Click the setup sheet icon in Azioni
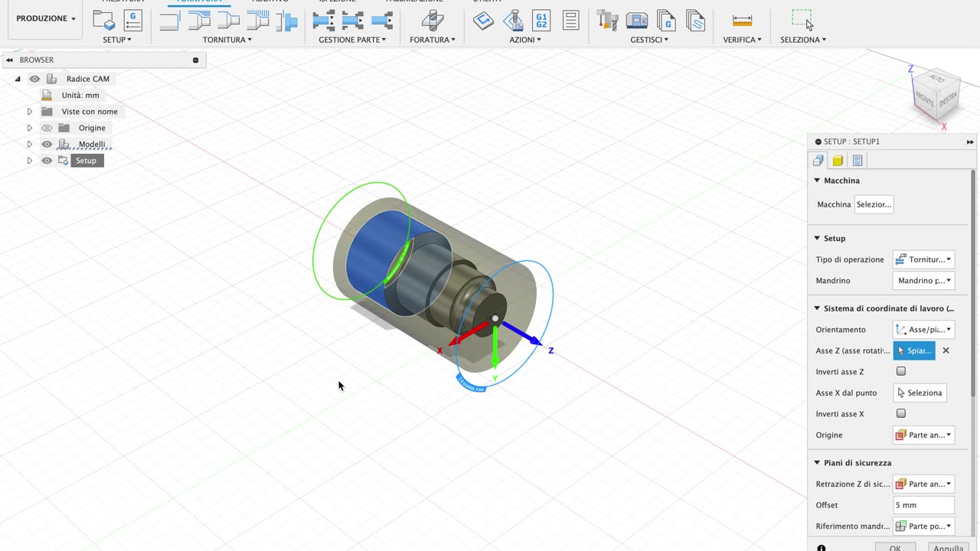This screenshot has width=980, height=551. [570, 21]
